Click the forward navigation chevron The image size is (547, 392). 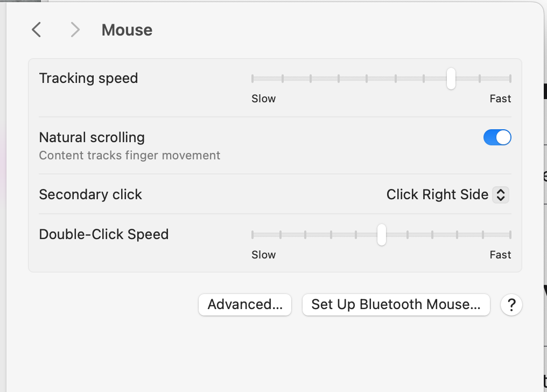(x=75, y=30)
